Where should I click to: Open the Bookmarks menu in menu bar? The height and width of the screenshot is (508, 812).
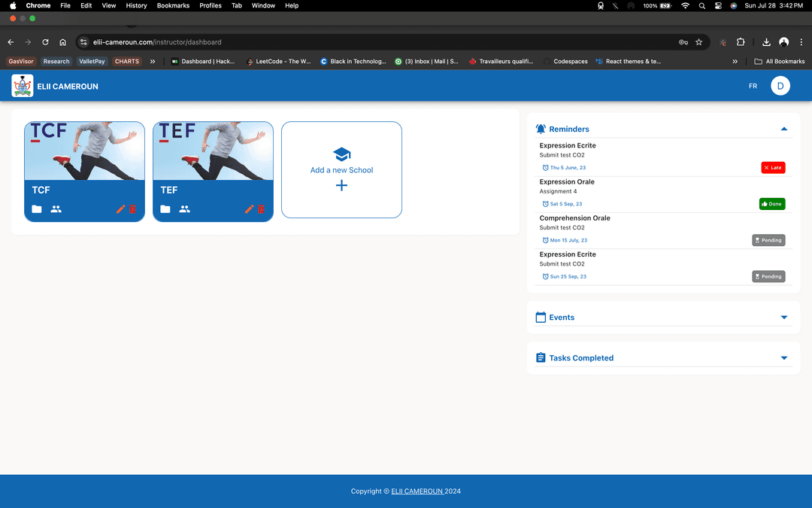pyautogui.click(x=173, y=5)
